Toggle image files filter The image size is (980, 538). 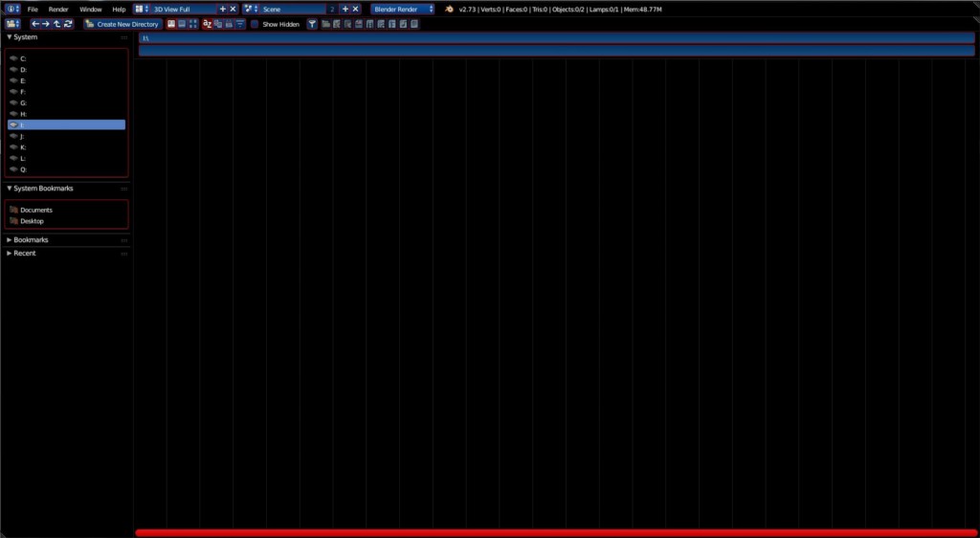coord(359,24)
